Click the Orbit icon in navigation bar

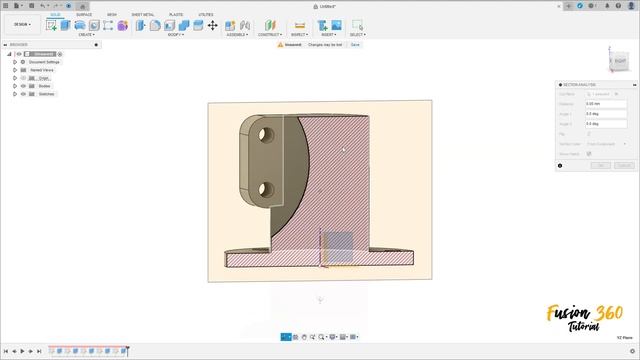286,337
